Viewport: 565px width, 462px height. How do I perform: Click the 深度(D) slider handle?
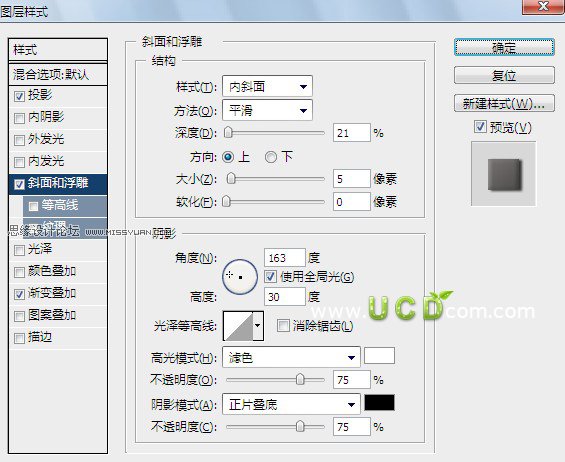(x=228, y=133)
